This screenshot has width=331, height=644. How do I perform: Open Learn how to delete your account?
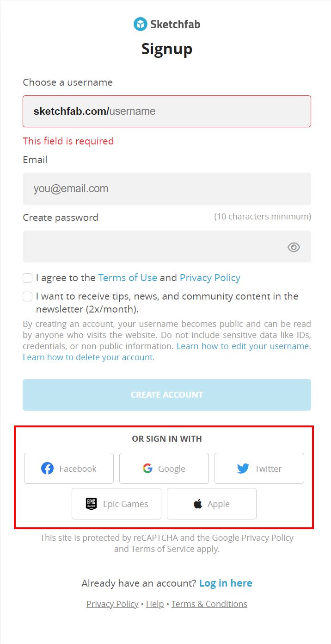[89, 357]
